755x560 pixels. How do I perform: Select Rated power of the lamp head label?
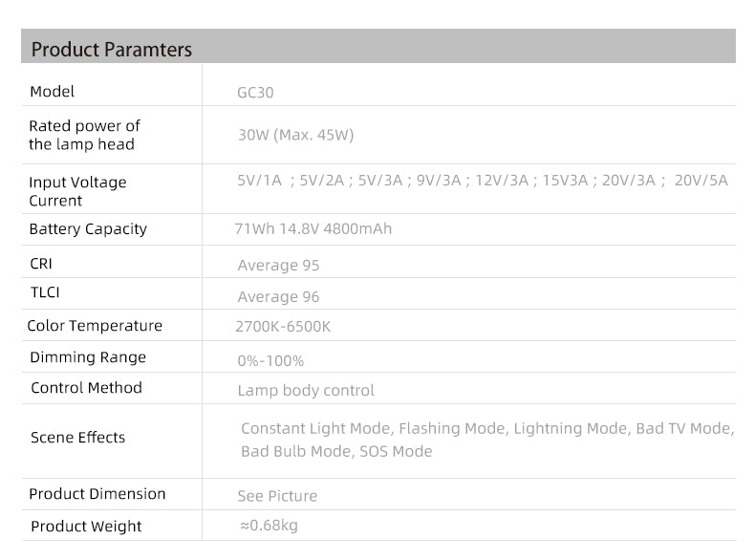(84, 135)
